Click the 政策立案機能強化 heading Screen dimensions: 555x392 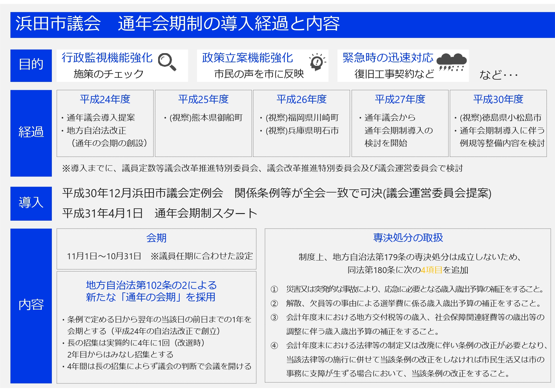(247, 58)
